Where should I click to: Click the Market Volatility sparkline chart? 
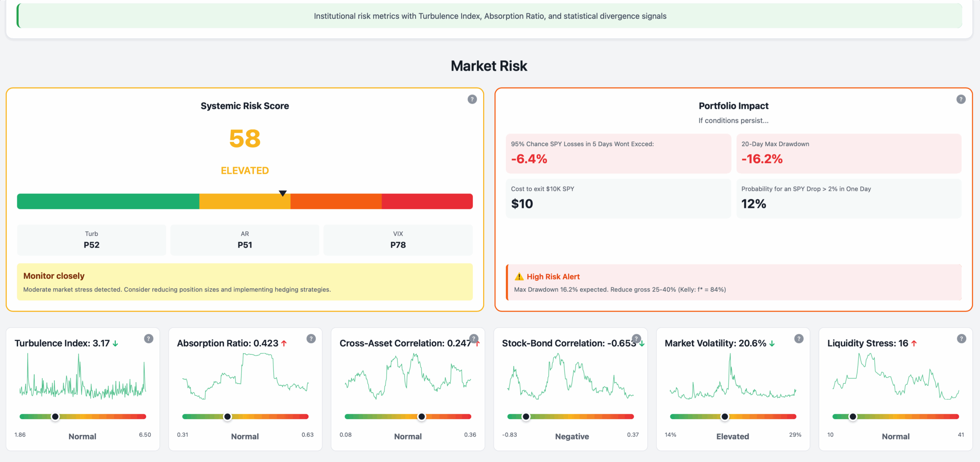click(x=733, y=377)
